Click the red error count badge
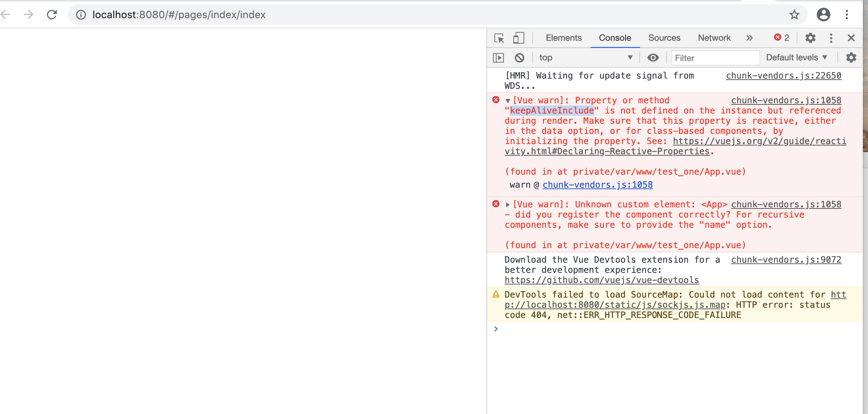The width and height of the screenshot is (868, 414). pos(782,37)
